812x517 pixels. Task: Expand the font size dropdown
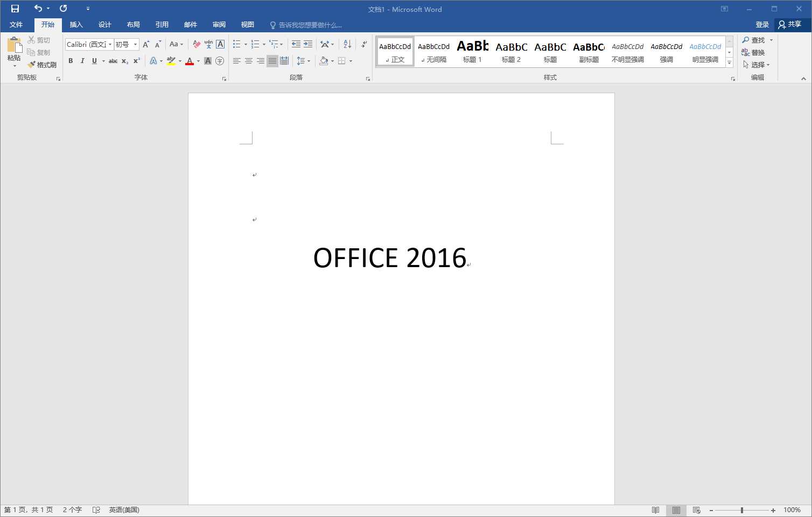click(x=135, y=44)
